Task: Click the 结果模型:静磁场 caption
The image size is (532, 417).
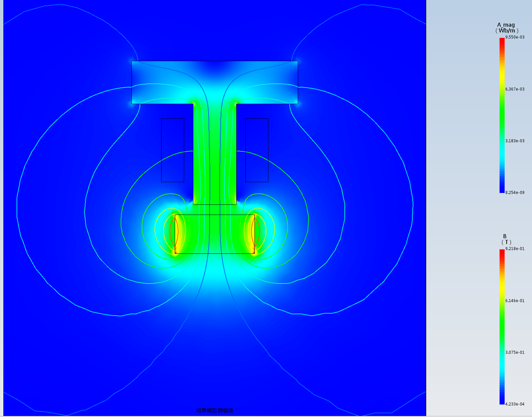Action: [x=215, y=410]
